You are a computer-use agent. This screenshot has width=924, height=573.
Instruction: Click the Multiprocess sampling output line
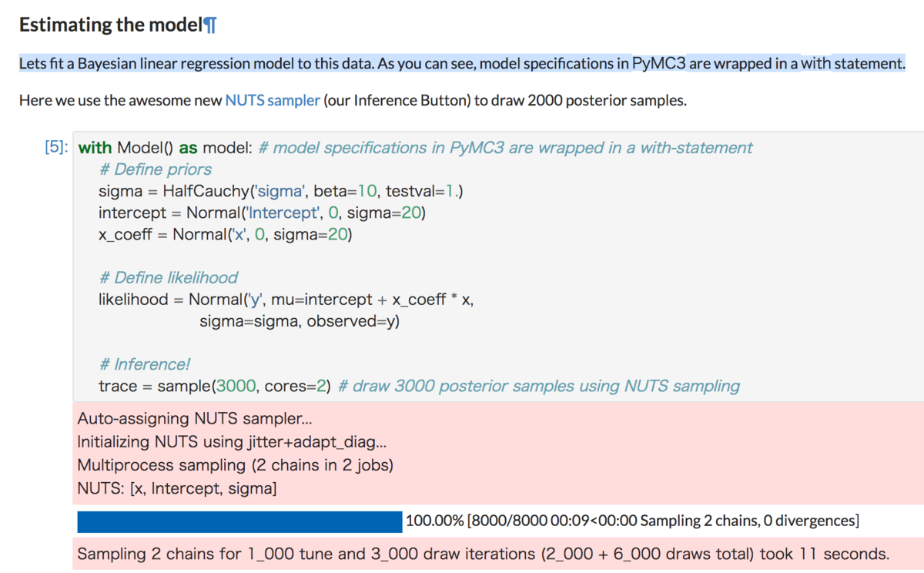236,465
